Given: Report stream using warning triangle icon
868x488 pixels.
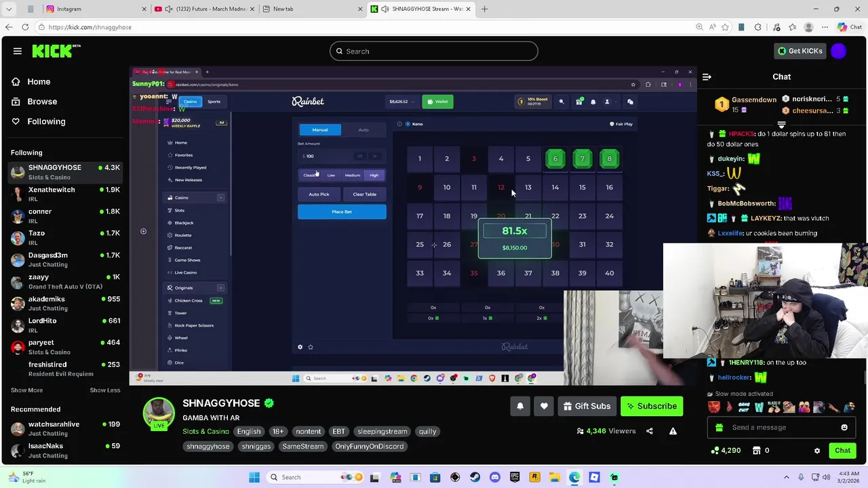Looking at the screenshot, I should tap(673, 431).
